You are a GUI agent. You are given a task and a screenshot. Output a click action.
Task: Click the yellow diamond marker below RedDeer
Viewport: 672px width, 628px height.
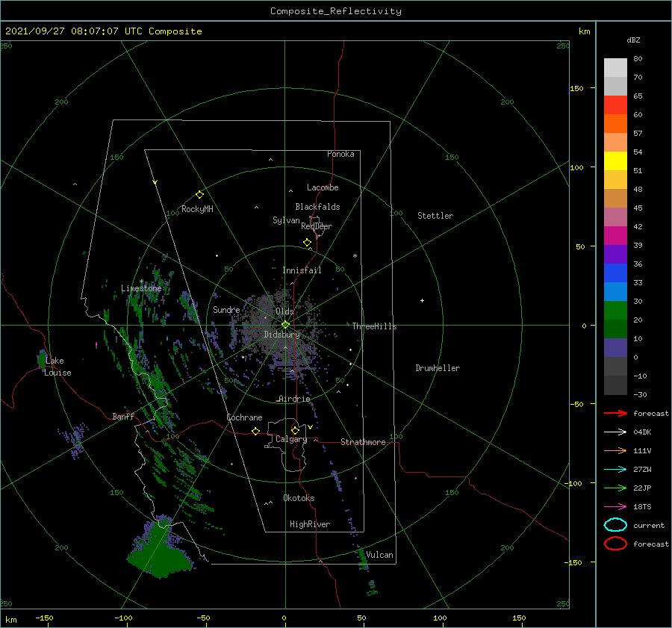tap(308, 242)
